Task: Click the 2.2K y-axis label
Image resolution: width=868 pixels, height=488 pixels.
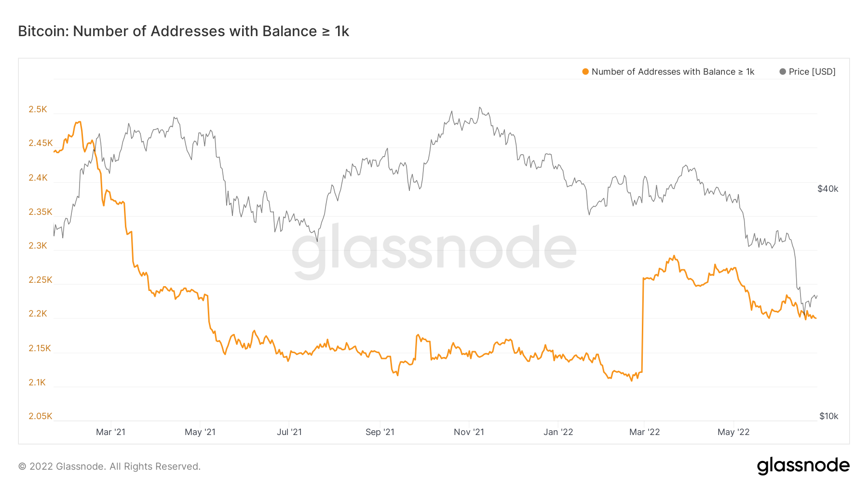Action: 38,314
